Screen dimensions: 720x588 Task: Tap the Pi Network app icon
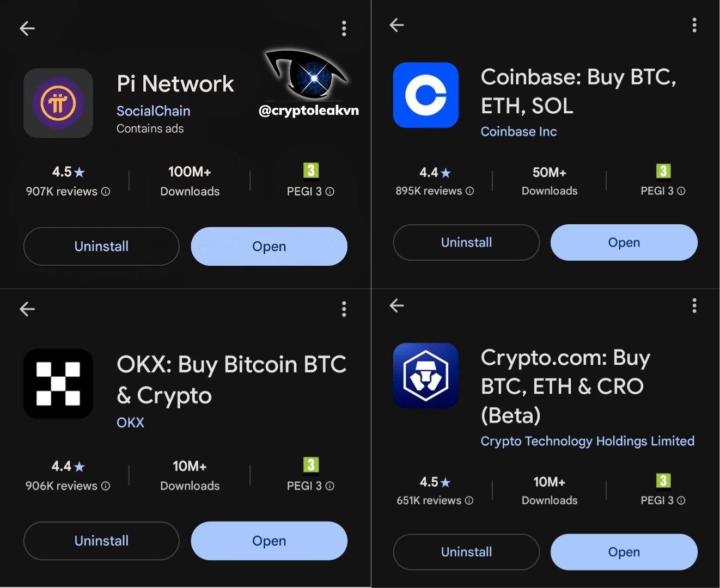[58, 103]
